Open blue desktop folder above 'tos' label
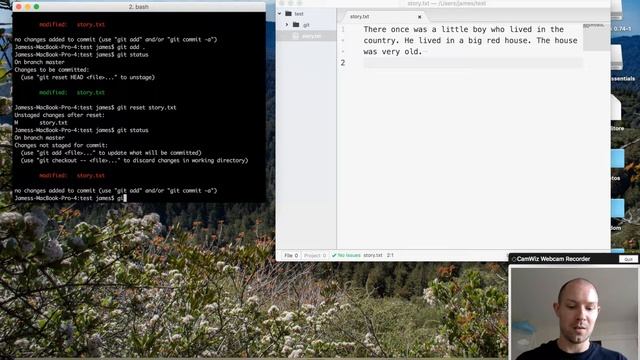 tap(617, 159)
